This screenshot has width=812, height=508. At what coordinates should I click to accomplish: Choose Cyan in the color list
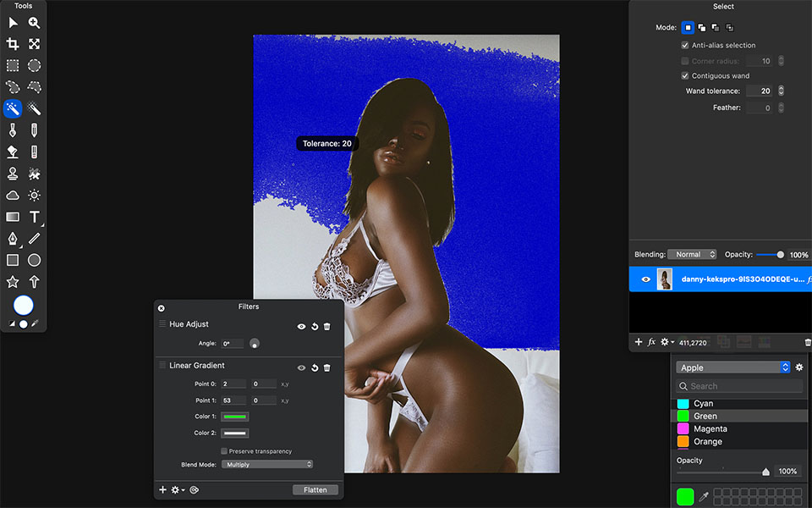[x=703, y=404]
